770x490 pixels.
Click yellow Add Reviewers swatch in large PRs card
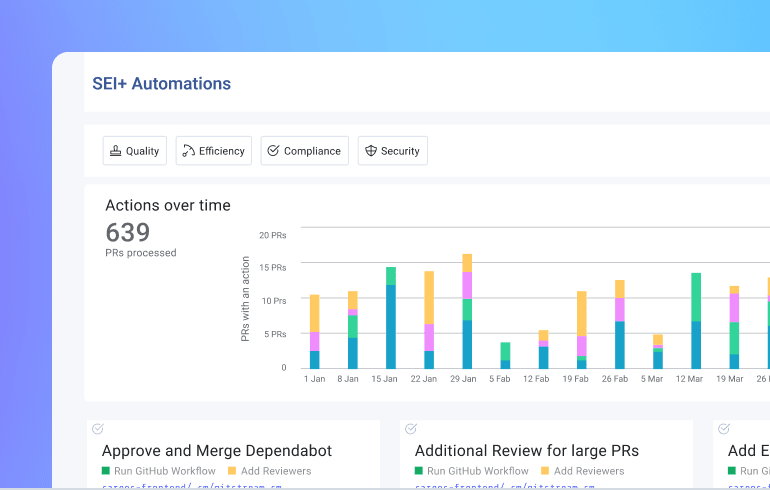(545, 471)
